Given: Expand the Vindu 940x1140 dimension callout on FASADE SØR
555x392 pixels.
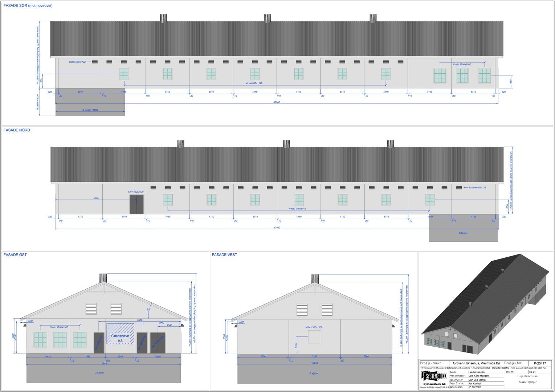Looking at the screenshot, I should click(254, 82).
